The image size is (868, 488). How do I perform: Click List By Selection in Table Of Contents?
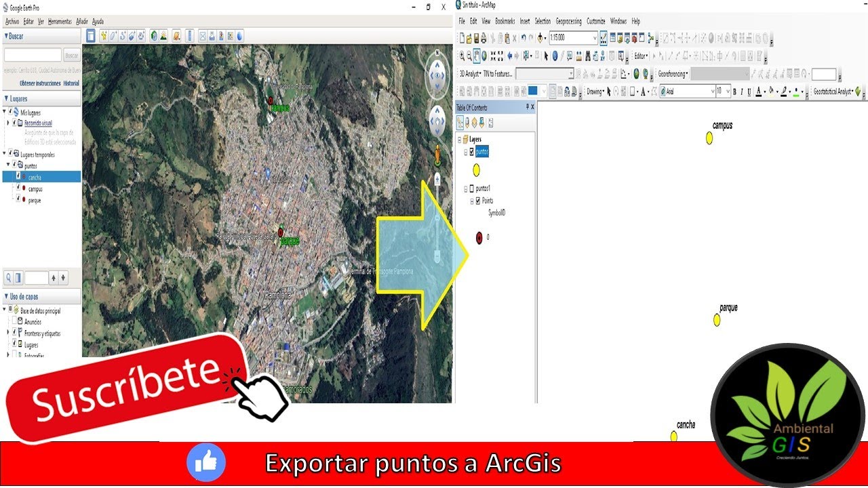pyautogui.click(x=481, y=123)
